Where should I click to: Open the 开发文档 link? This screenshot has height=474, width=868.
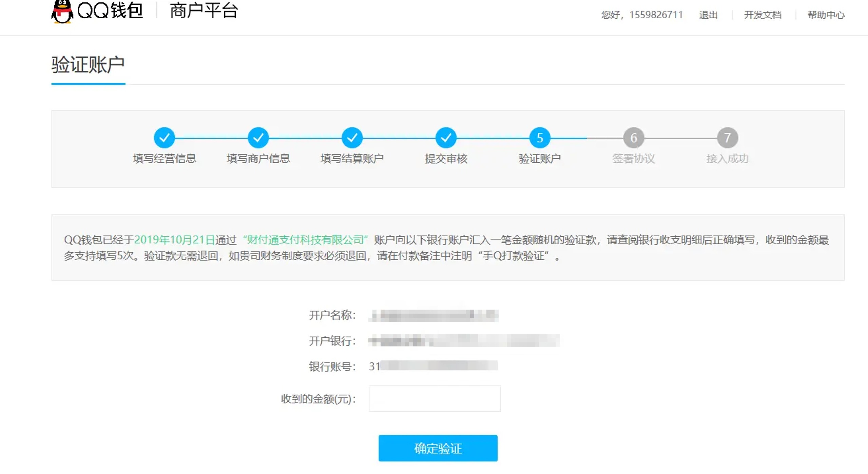click(763, 15)
